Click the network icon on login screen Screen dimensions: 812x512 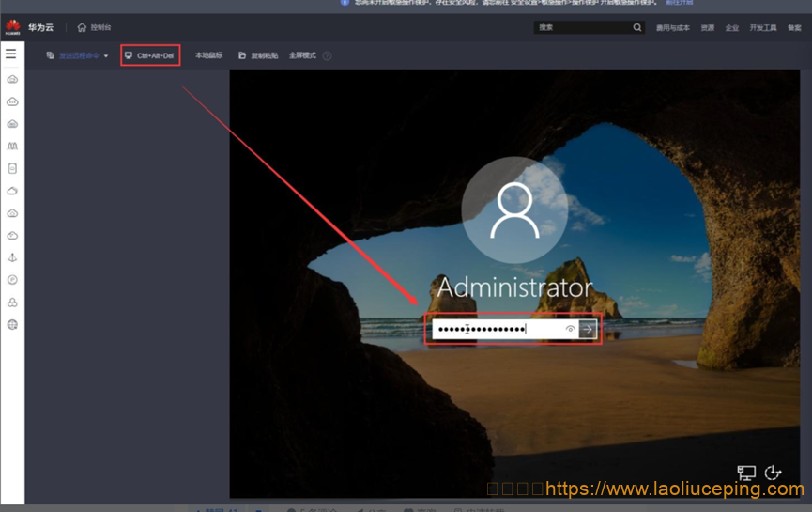click(746, 473)
